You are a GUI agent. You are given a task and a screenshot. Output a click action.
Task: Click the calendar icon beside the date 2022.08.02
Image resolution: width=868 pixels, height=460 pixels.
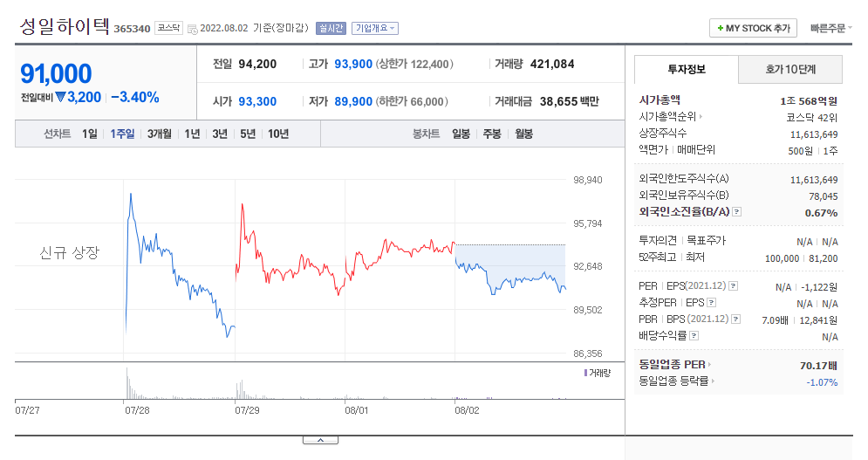[192, 29]
